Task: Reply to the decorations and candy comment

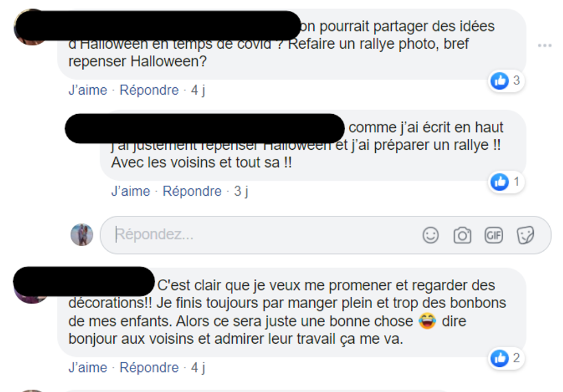Action: (149, 368)
